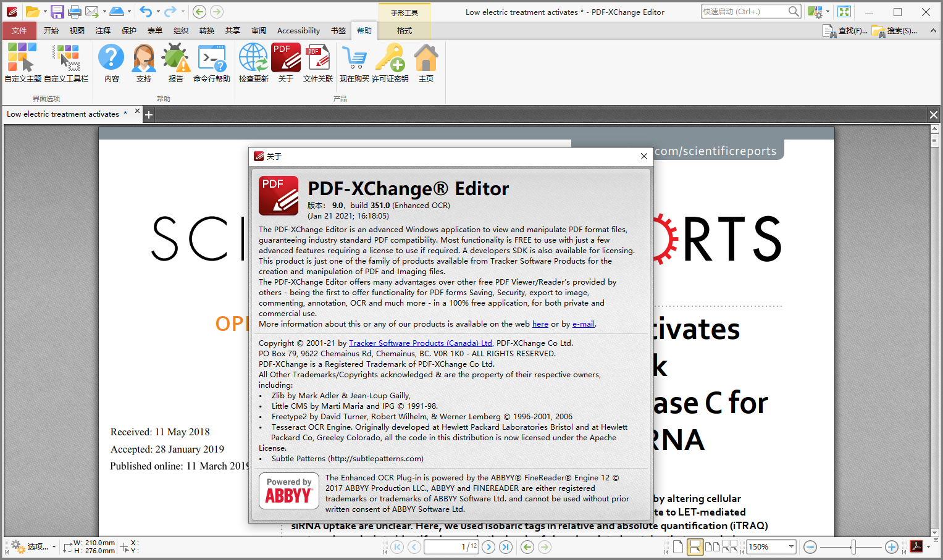Click previous view green arrow in status bar
This screenshot has height=560, width=943.
tap(527, 546)
